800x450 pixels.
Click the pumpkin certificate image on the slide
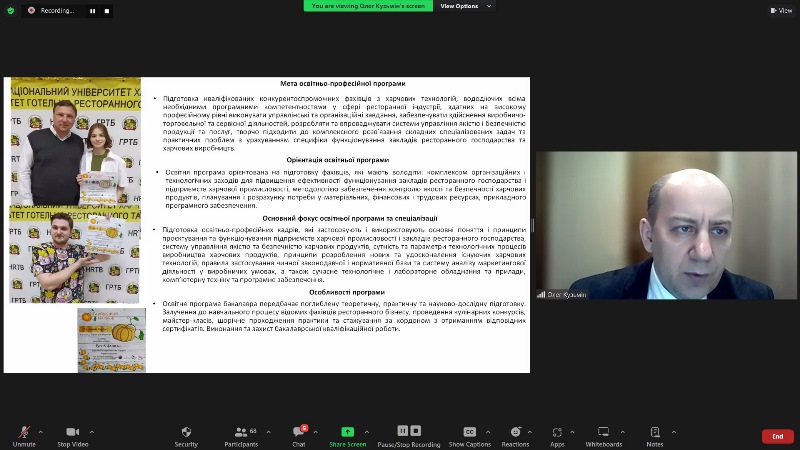pyautogui.click(x=112, y=340)
